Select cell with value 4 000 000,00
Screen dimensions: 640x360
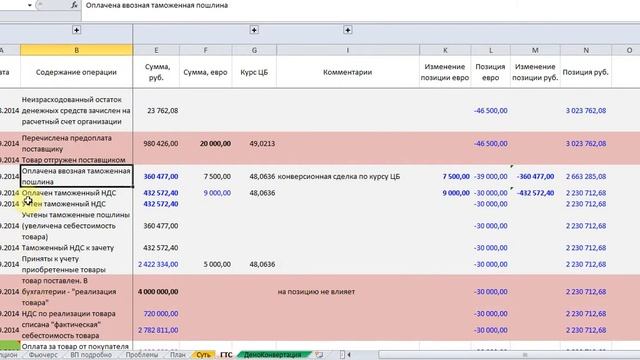pyautogui.click(x=156, y=291)
